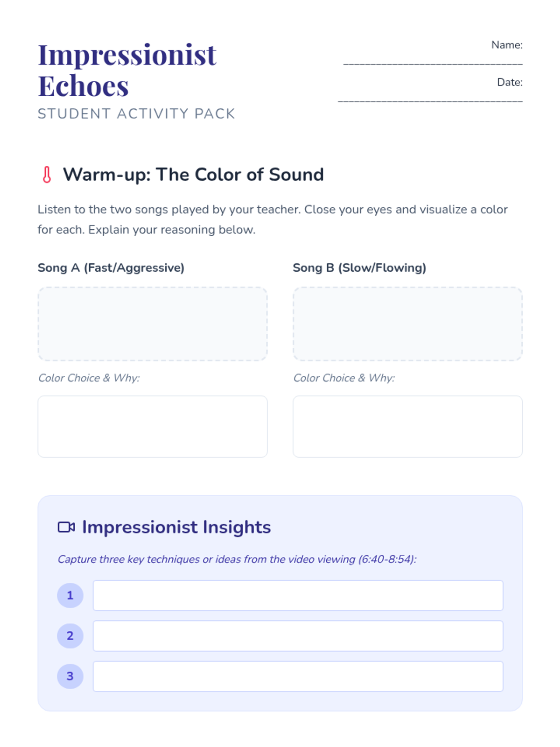Select the Student Activity Pack subtitle
The image size is (560, 747).
[x=136, y=114]
